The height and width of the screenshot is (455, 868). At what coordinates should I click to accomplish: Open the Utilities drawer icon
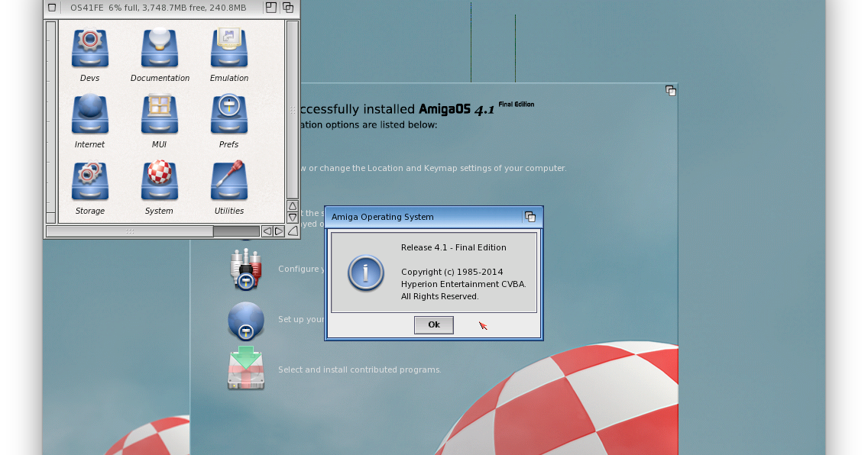click(x=228, y=179)
